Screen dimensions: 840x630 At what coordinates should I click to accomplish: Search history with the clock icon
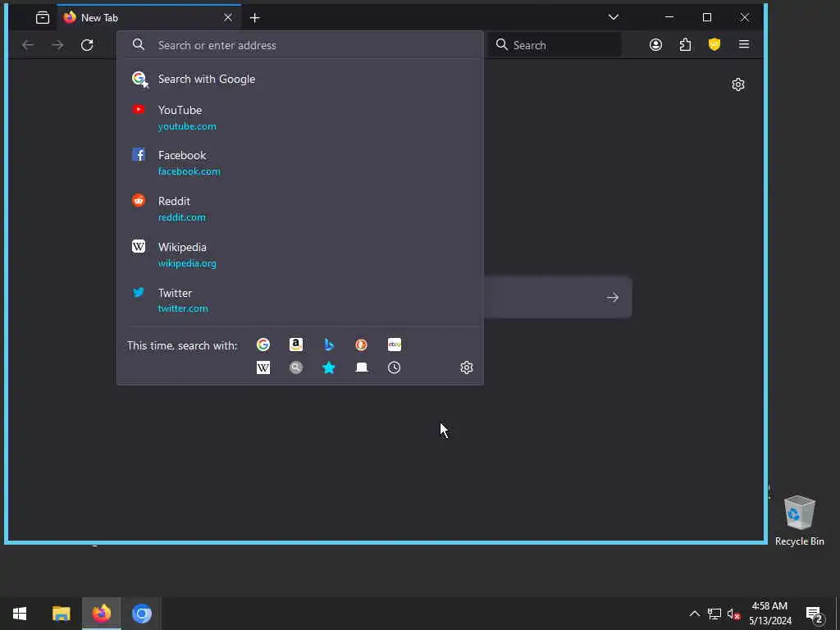pyautogui.click(x=395, y=367)
